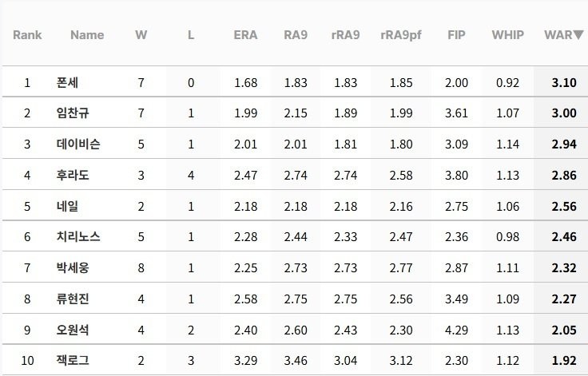Image resolution: width=588 pixels, height=376 pixels.
Task: Open player 폰세 profile link
Action: [x=68, y=82]
